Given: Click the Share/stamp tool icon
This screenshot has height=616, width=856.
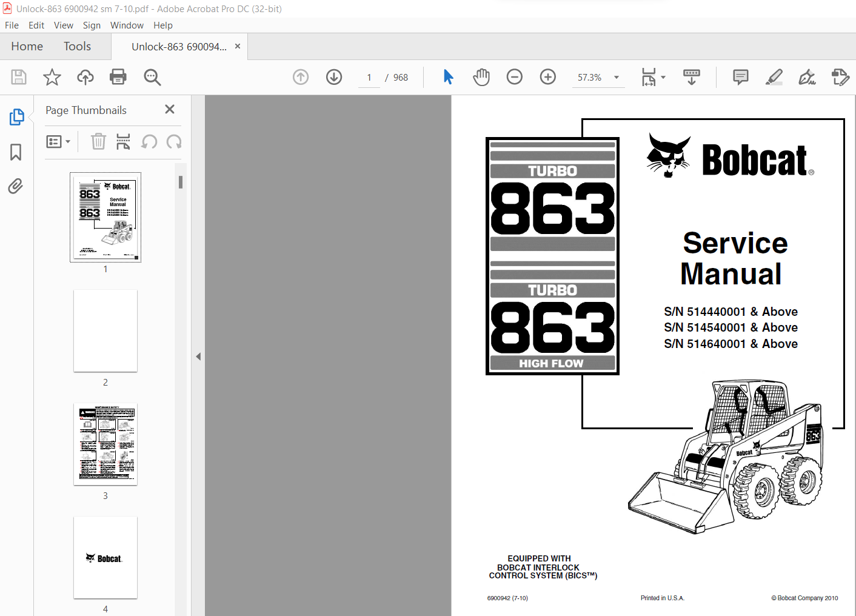Looking at the screenshot, I should [x=840, y=77].
